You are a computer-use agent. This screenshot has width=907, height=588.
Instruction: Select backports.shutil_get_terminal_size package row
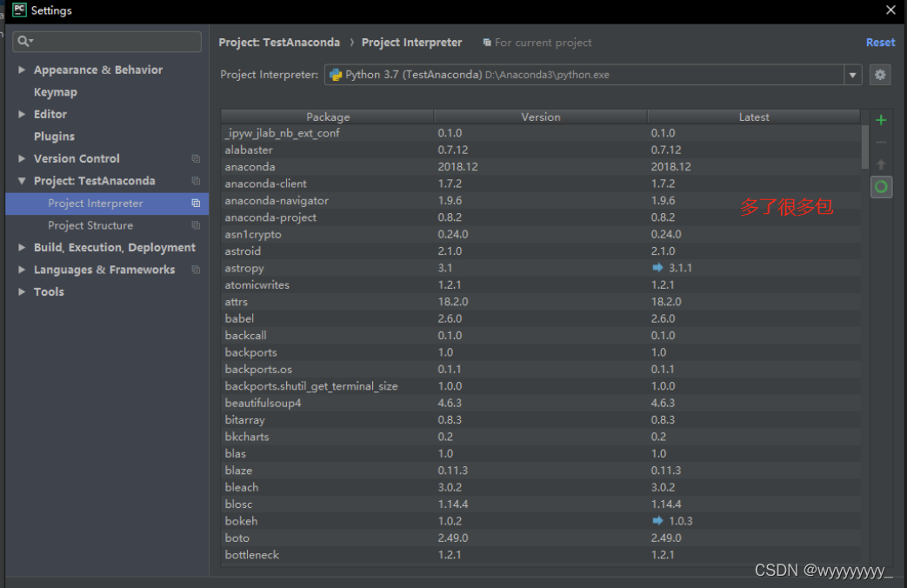[541, 386]
